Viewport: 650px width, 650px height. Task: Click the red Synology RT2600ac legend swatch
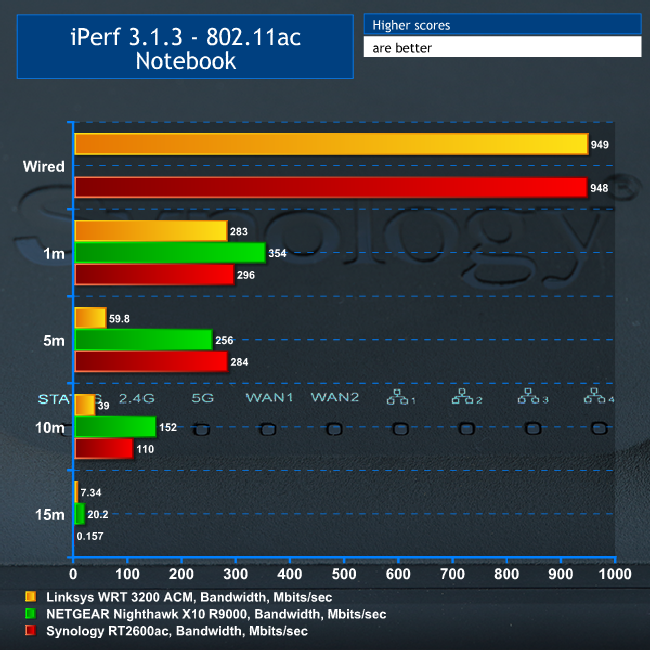(x=30, y=631)
